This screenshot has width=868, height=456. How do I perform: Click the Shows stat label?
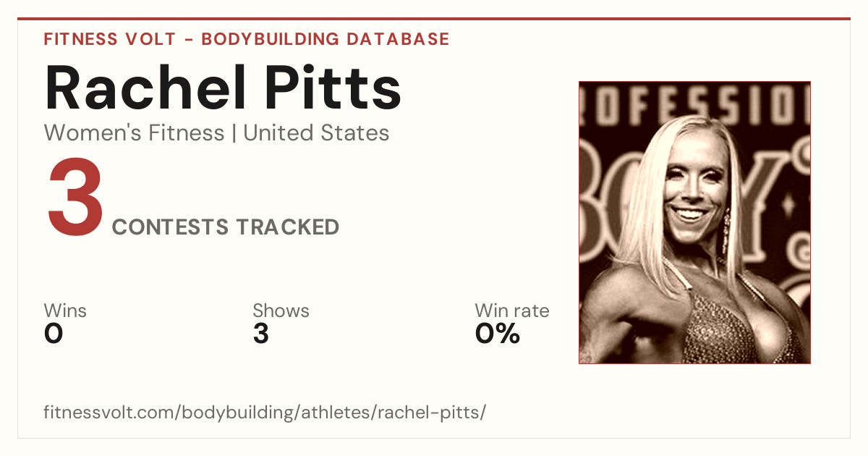281,311
